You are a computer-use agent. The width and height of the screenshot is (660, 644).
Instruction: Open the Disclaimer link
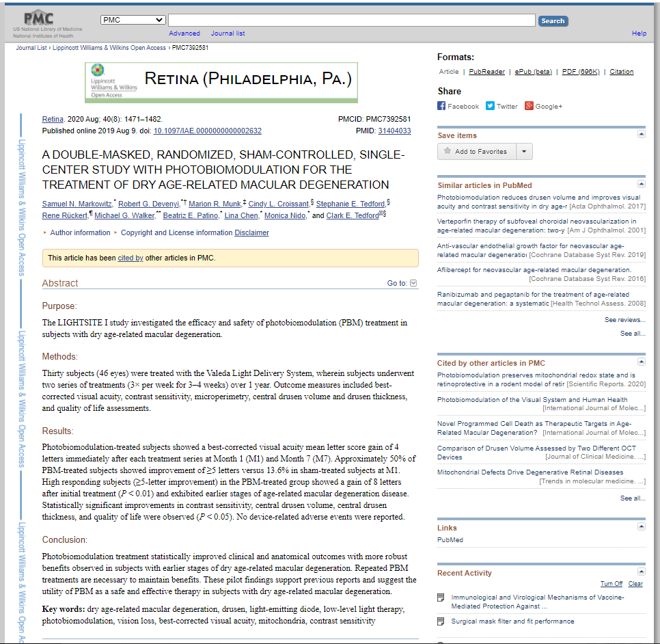coord(251,232)
